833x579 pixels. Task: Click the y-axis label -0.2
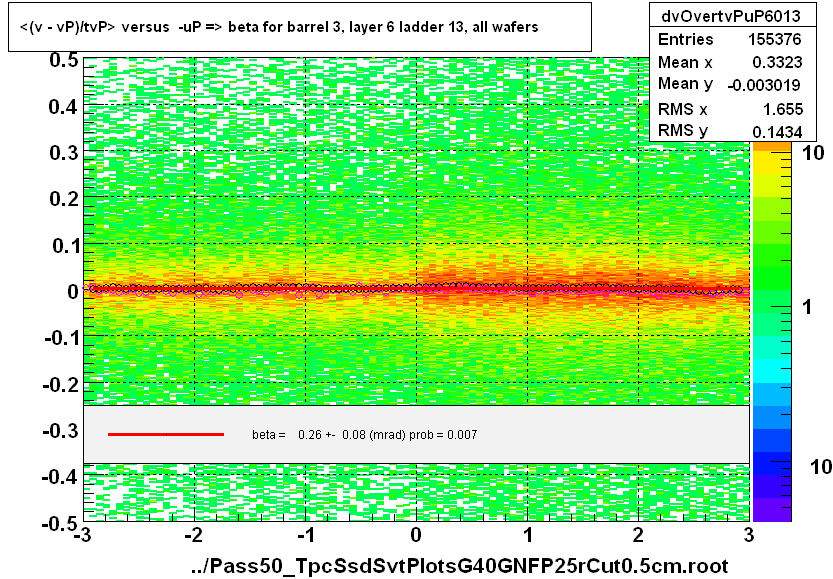click(61, 384)
